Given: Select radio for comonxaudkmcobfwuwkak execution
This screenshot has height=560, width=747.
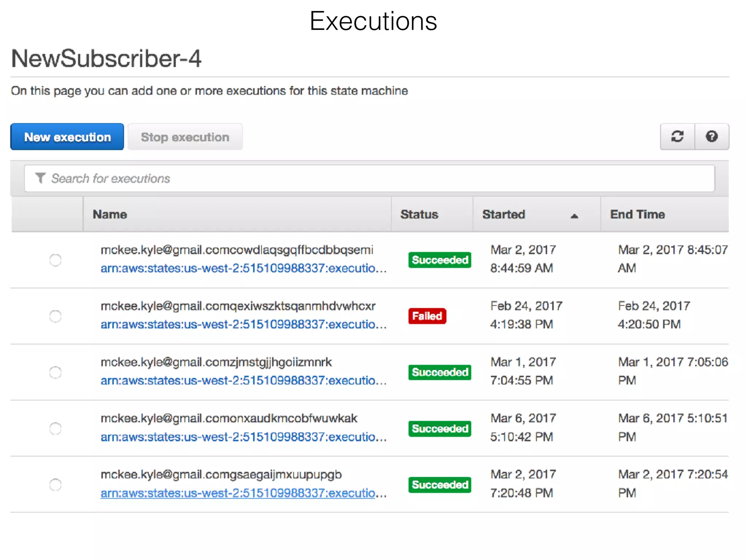Looking at the screenshot, I should tap(55, 428).
